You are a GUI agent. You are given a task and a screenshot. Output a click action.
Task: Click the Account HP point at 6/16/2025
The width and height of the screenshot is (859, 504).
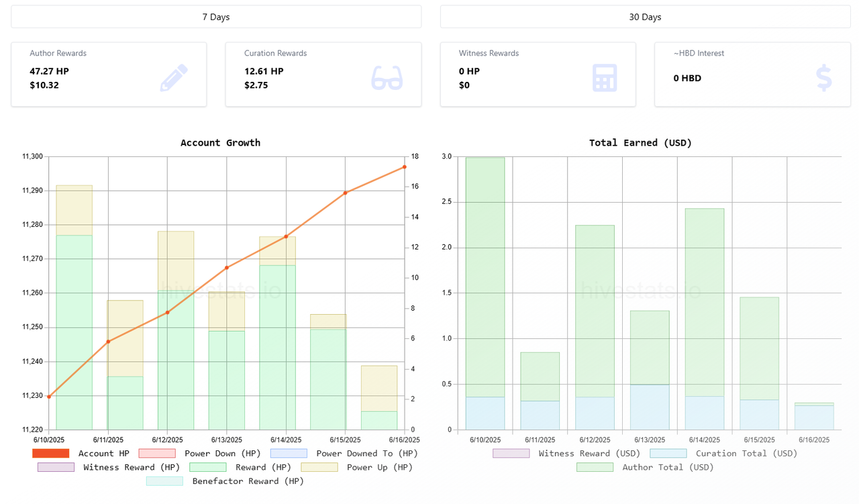[405, 166]
